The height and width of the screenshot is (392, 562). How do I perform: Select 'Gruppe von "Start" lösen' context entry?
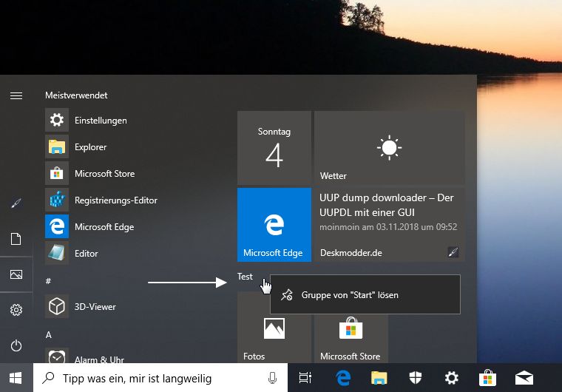point(365,295)
